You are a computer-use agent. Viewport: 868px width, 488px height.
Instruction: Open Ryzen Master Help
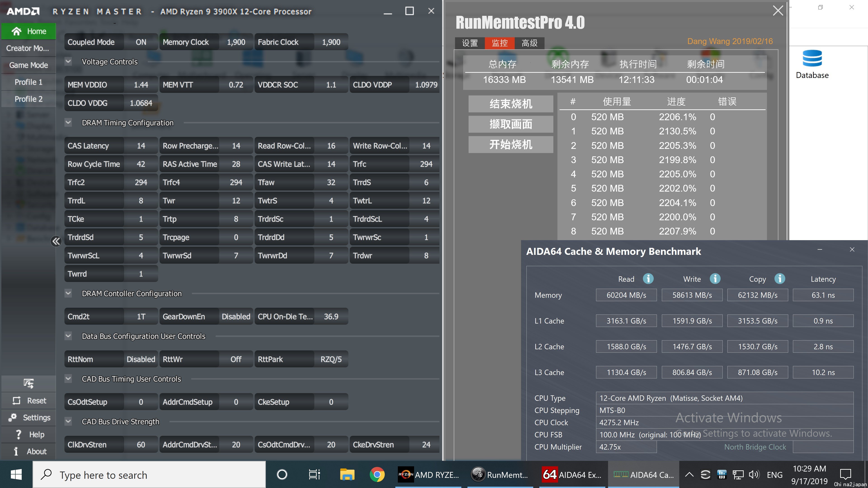29,434
